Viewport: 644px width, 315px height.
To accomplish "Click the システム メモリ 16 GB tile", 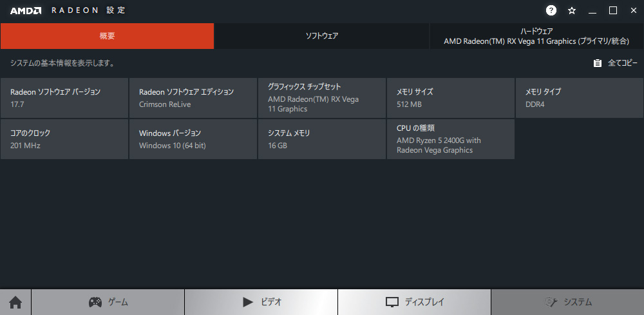I will pyautogui.click(x=322, y=139).
